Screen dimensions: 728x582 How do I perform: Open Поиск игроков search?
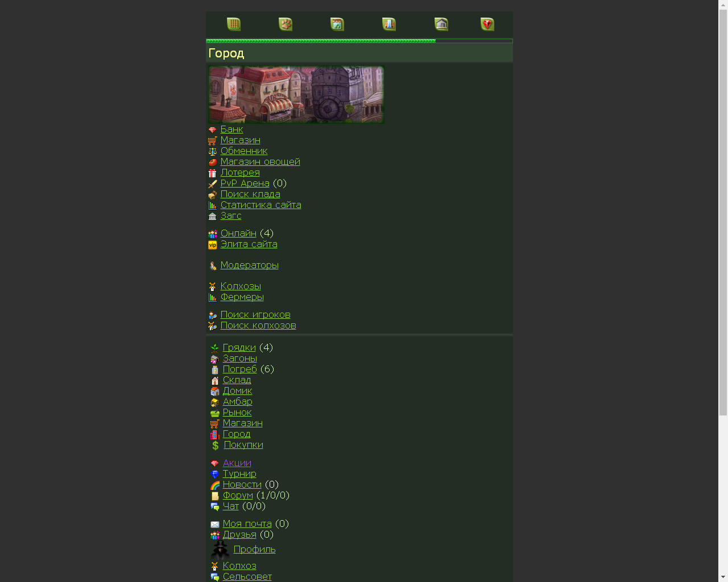[255, 315]
